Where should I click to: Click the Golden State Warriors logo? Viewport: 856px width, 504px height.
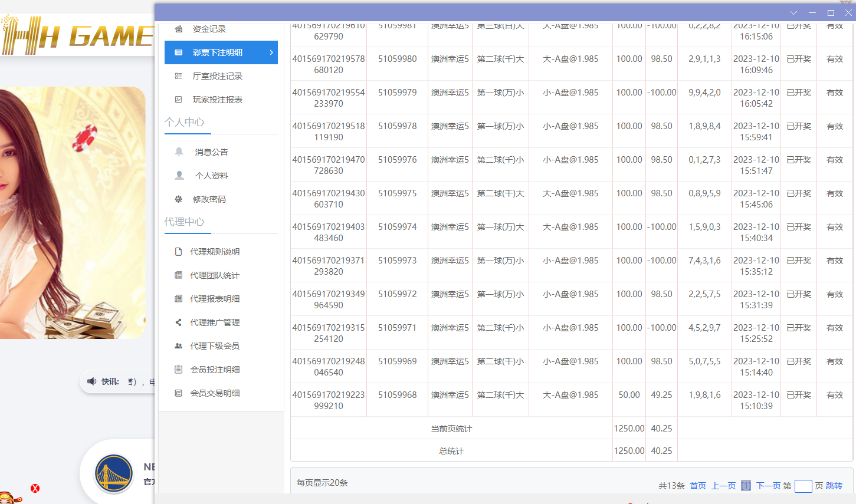pos(113,473)
